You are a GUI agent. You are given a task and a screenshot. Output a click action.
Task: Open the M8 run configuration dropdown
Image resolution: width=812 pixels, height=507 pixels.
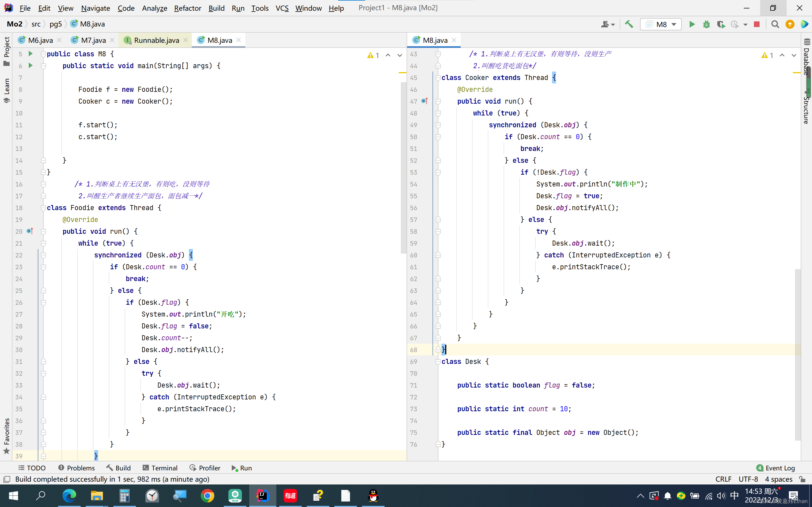(661, 24)
